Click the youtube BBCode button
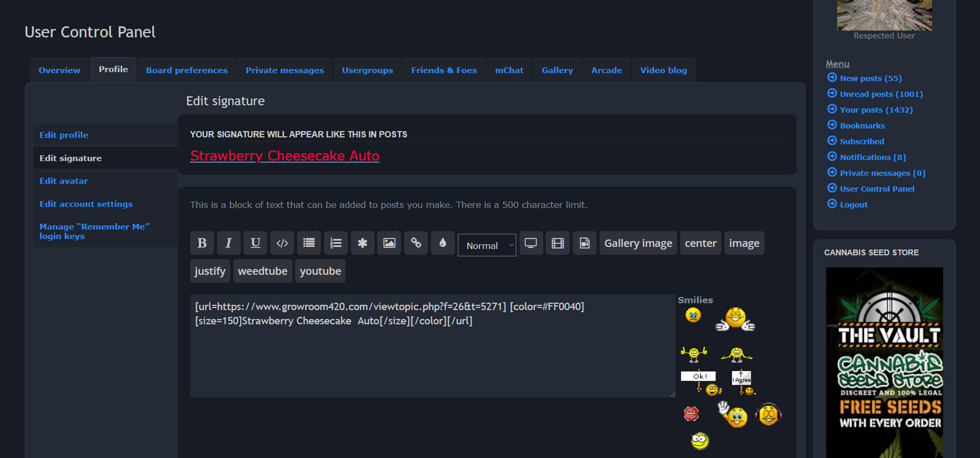The image size is (980, 458). tap(320, 271)
